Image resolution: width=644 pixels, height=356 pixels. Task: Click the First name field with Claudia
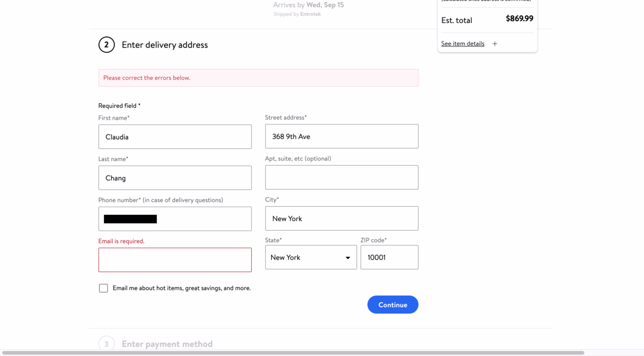point(175,137)
